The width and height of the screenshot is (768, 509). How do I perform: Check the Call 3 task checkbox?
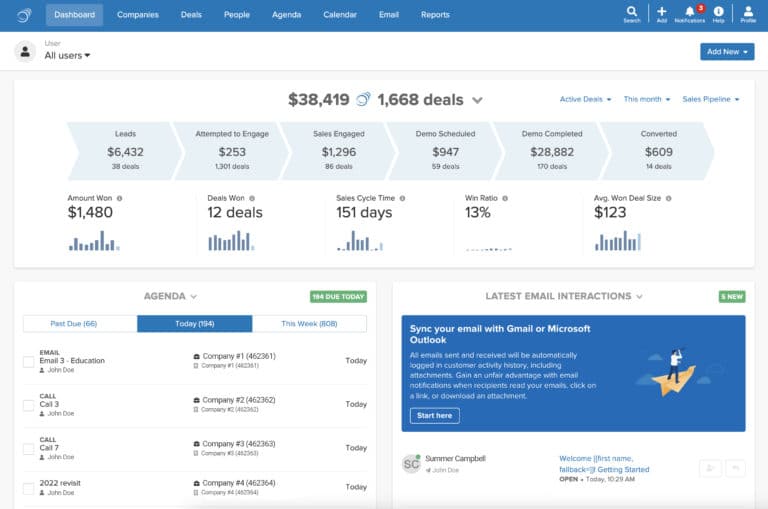coord(29,405)
